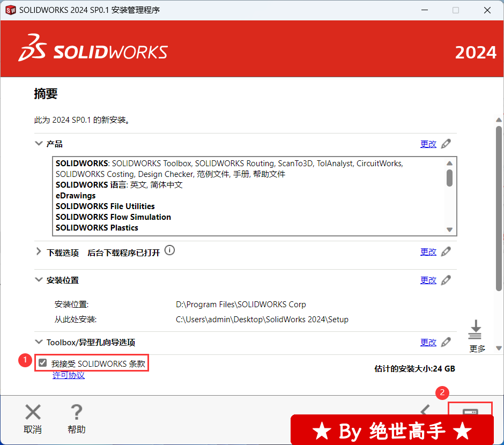Click the product list scroll-down arrow

point(449,229)
